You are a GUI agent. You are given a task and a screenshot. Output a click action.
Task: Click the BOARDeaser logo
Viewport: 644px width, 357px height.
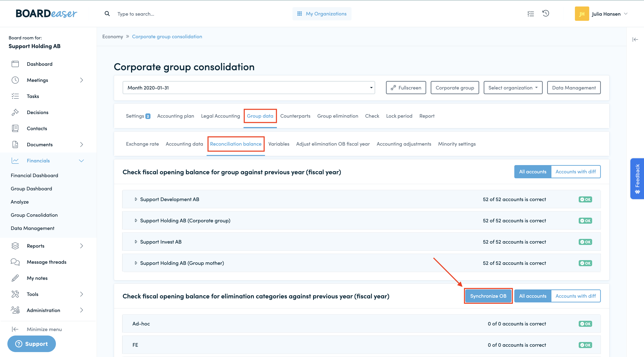pos(46,14)
